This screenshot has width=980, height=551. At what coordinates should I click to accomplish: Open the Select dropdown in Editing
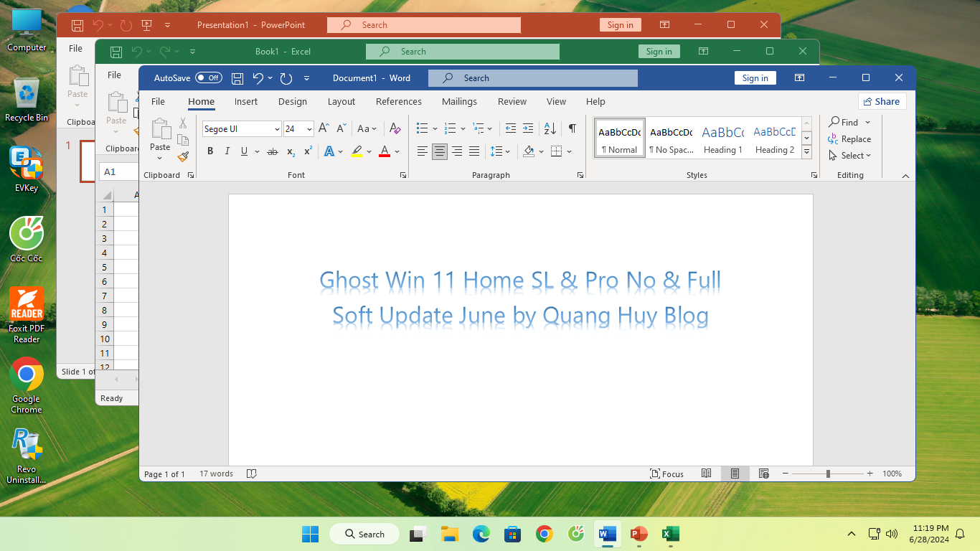849,155
